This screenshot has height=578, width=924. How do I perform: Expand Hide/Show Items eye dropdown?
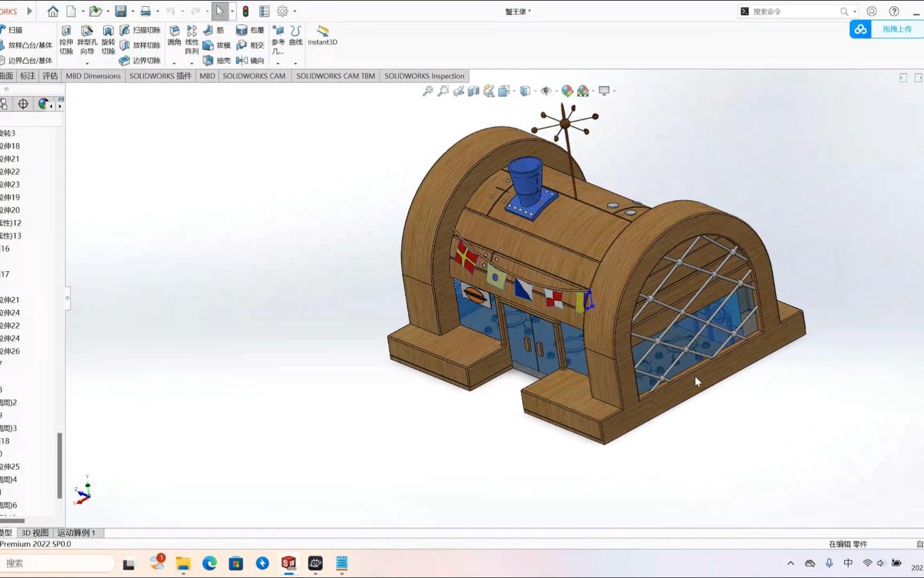point(556,91)
